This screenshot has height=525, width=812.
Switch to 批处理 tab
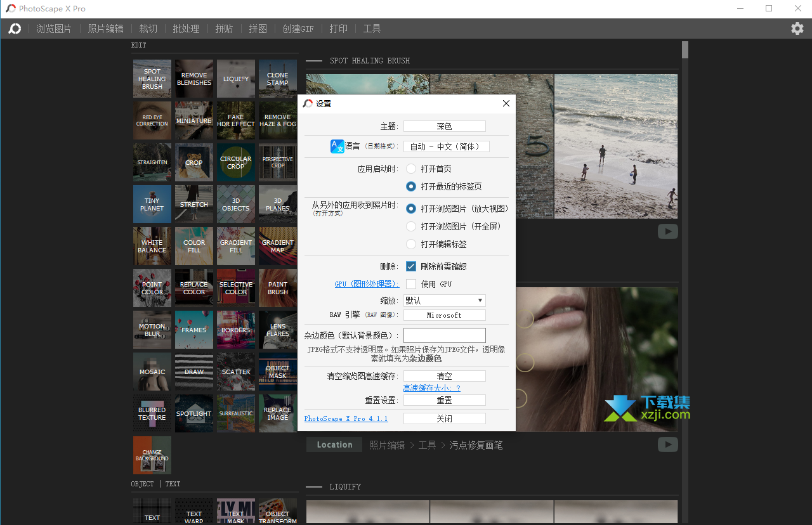click(x=186, y=29)
